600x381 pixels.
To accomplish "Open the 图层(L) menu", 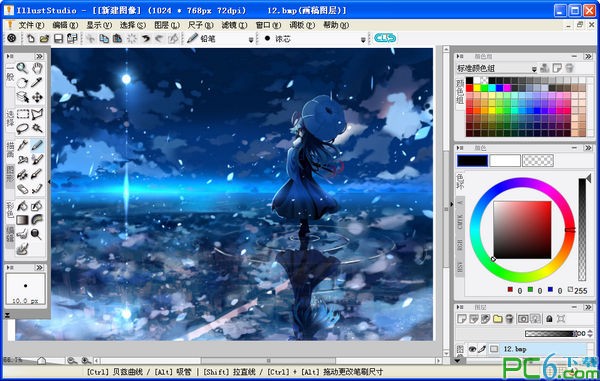I will pos(166,25).
